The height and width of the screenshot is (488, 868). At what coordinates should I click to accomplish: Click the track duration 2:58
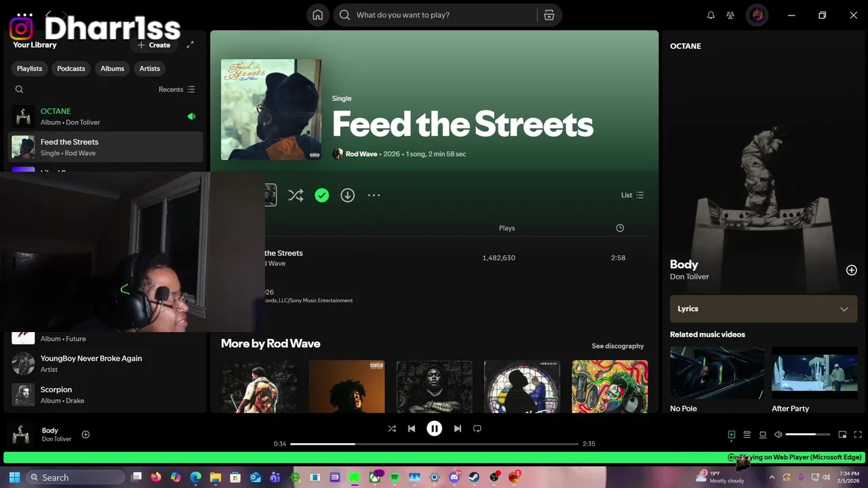point(618,258)
